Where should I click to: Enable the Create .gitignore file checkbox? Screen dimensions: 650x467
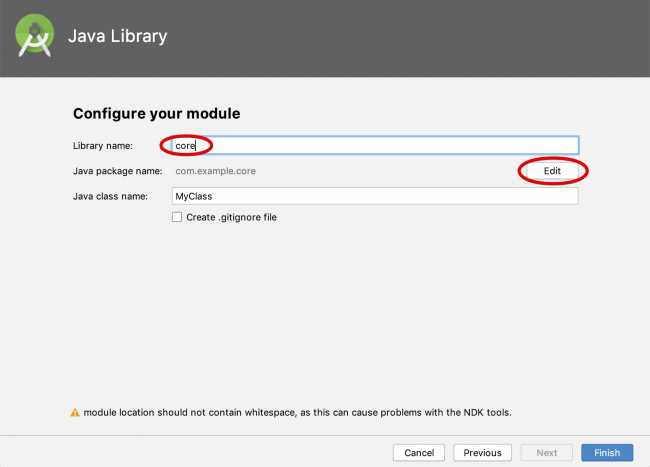pos(177,217)
